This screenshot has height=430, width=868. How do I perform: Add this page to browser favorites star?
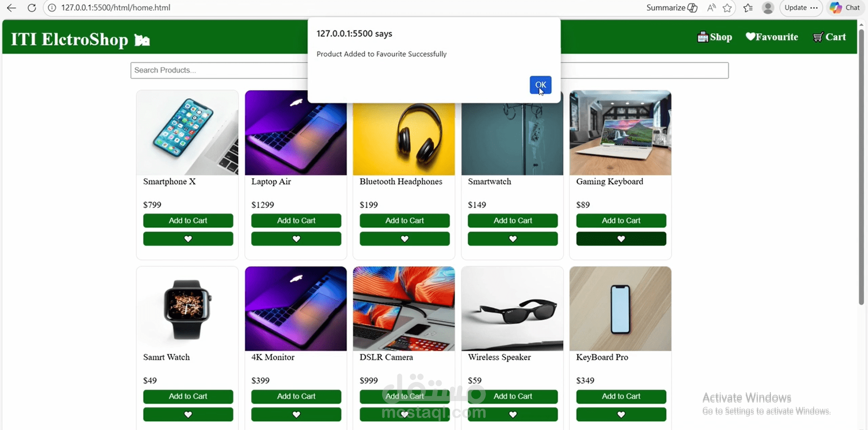(727, 8)
